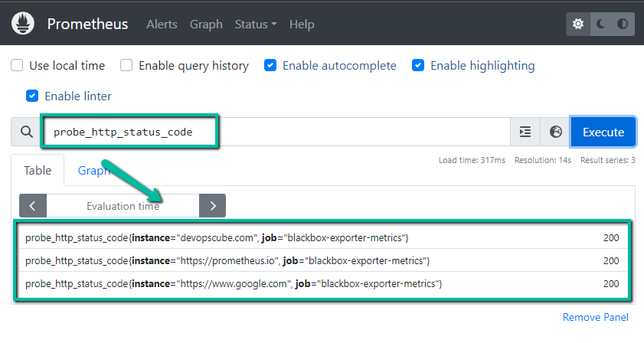
Task: Go to previous evaluation time
Action: 33,205
